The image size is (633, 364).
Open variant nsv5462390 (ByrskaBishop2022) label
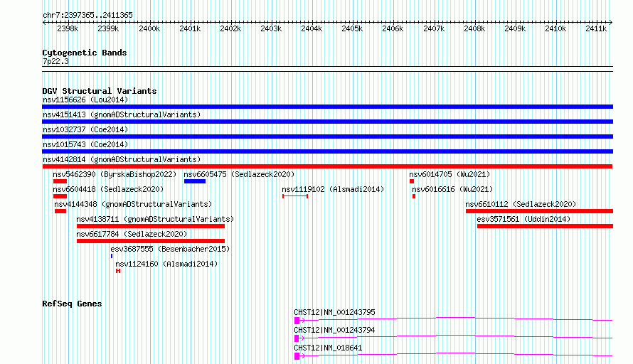coord(115,174)
